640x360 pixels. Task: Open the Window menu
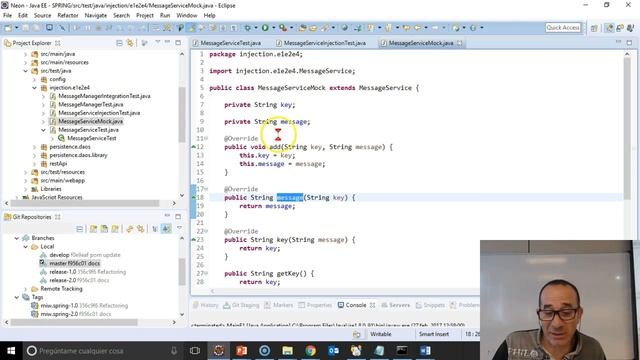[x=187, y=15]
